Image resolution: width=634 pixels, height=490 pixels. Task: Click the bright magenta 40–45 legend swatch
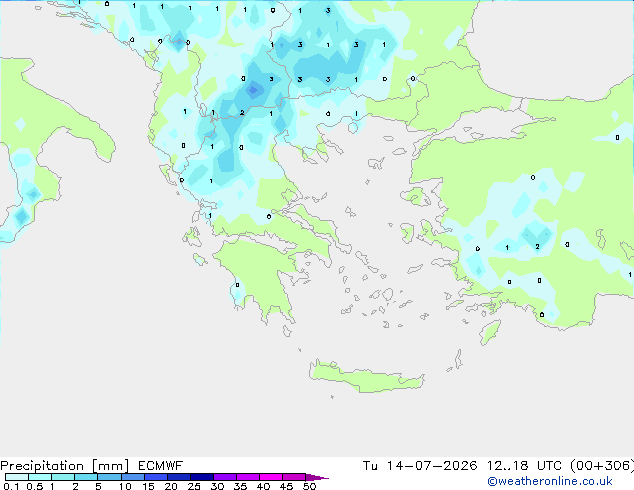coord(271,477)
